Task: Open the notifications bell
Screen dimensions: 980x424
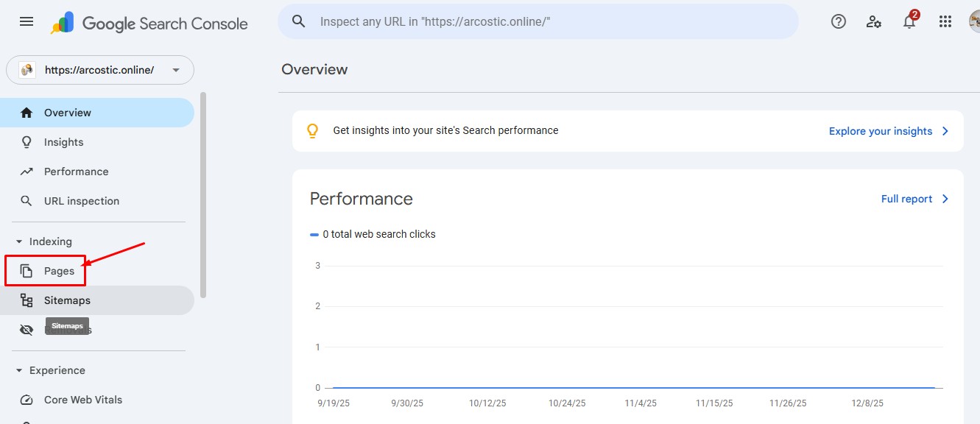Action: point(909,21)
